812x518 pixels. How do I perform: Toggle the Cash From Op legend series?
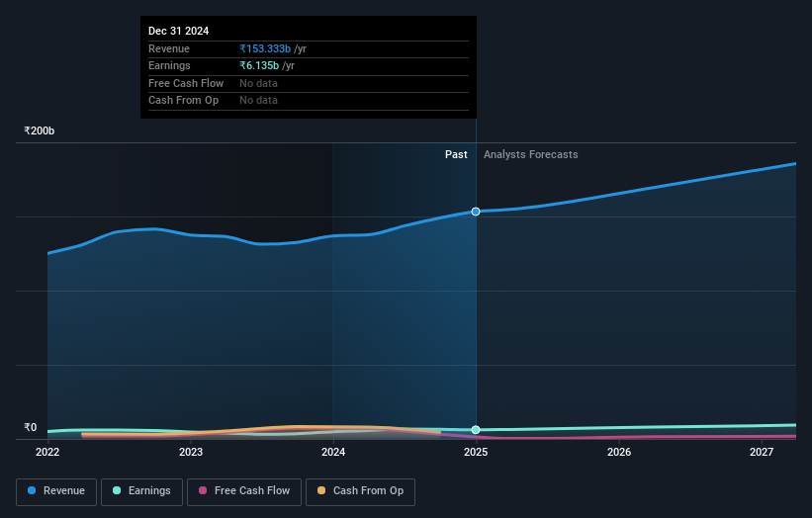[x=360, y=491]
